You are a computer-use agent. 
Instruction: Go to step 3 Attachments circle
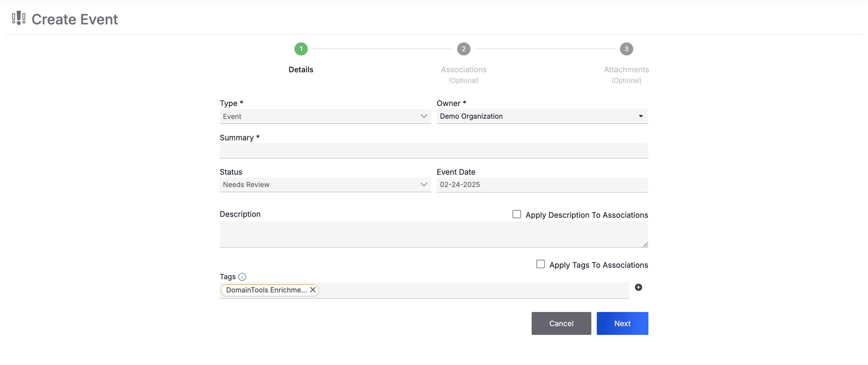coord(626,49)
